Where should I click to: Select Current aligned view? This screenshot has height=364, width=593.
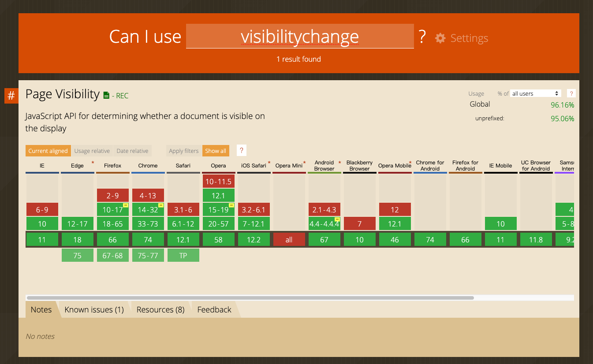coord(48,151)
